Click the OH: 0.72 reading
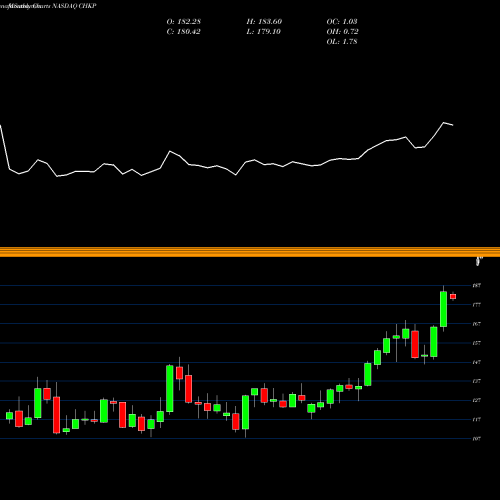Screen dimensions: 500x500 coord(343,32)
